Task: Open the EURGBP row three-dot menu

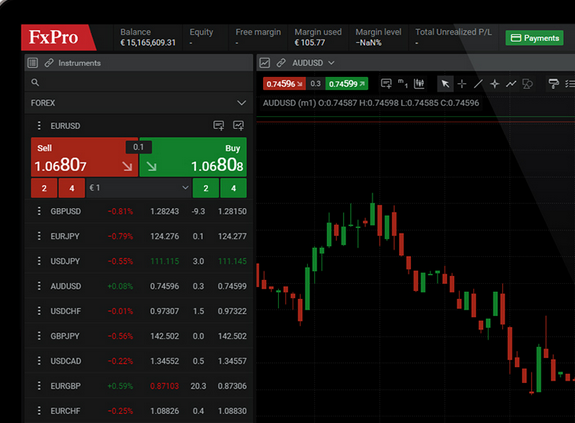Action: 39,386
